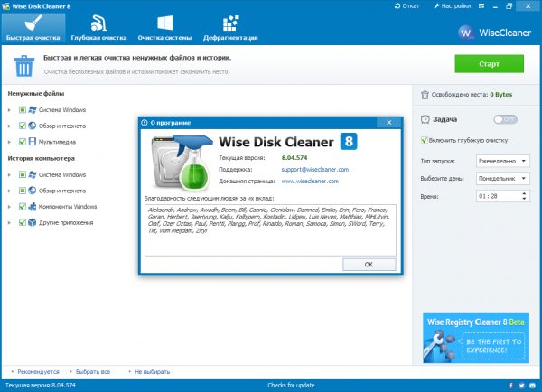542x392 pixels.
Task: Click the Выбрать все link
Action: pos(93,372)
